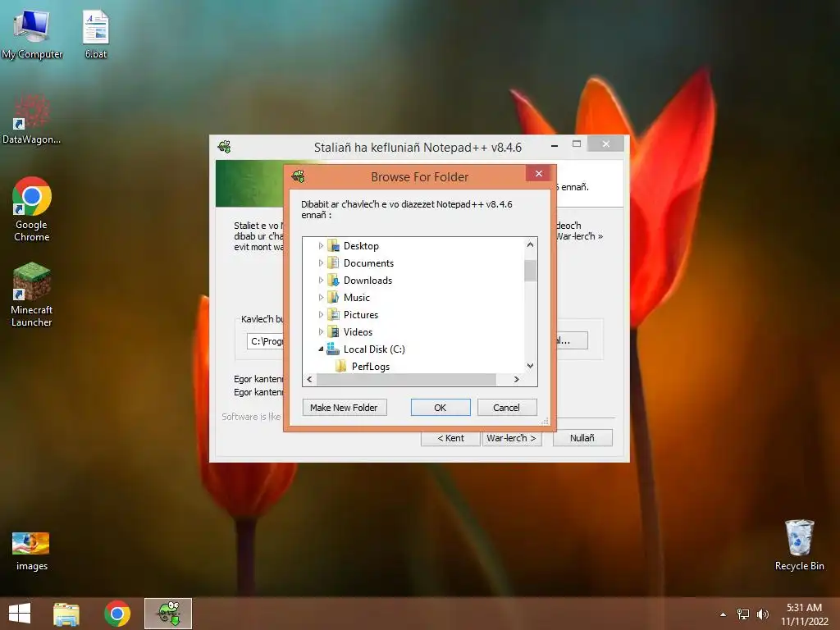The height and width of the screenshot is (630, 840).
Task: Launch Google Chrome from desktop shortcut
Action: pos(32,209)
